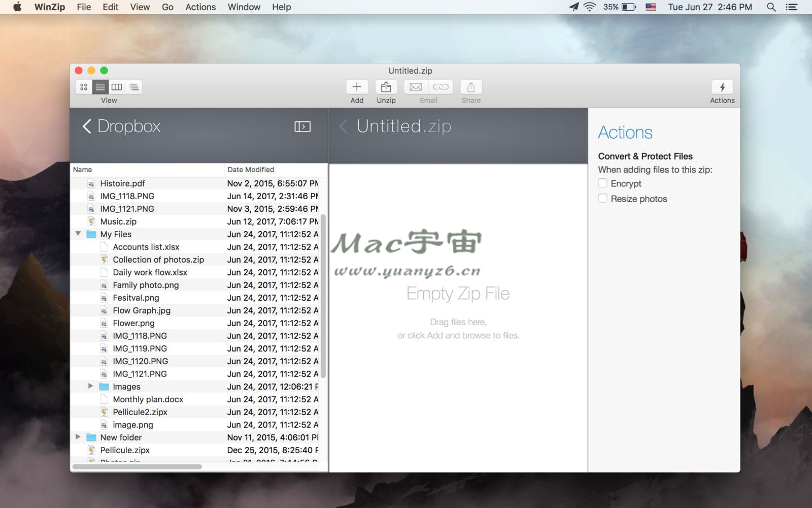812x508 pixels.
Task: Collapse the My Files folder
Action: 78,234
